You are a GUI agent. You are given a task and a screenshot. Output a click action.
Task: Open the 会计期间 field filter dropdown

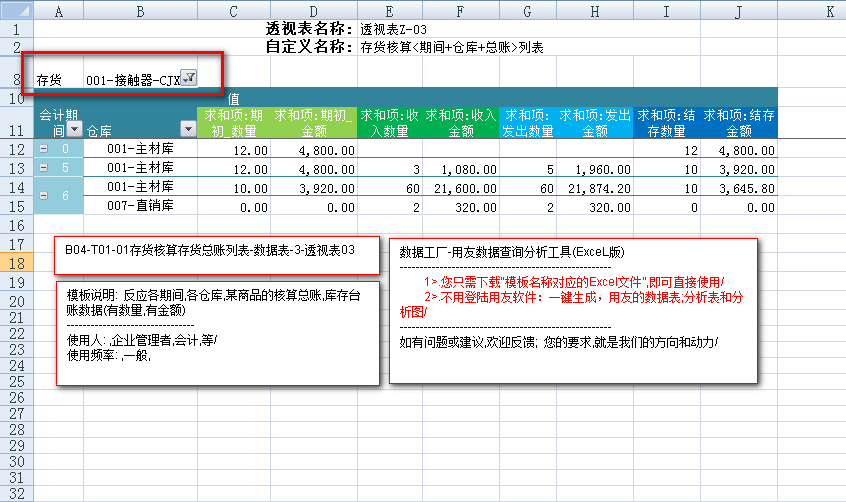click(74, 129)
